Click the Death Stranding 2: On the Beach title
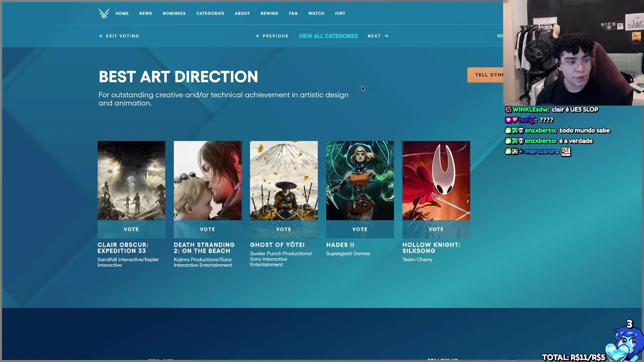The height and width of the screenshot is (362, 644). pyautogui.click(x=204, y=248)
